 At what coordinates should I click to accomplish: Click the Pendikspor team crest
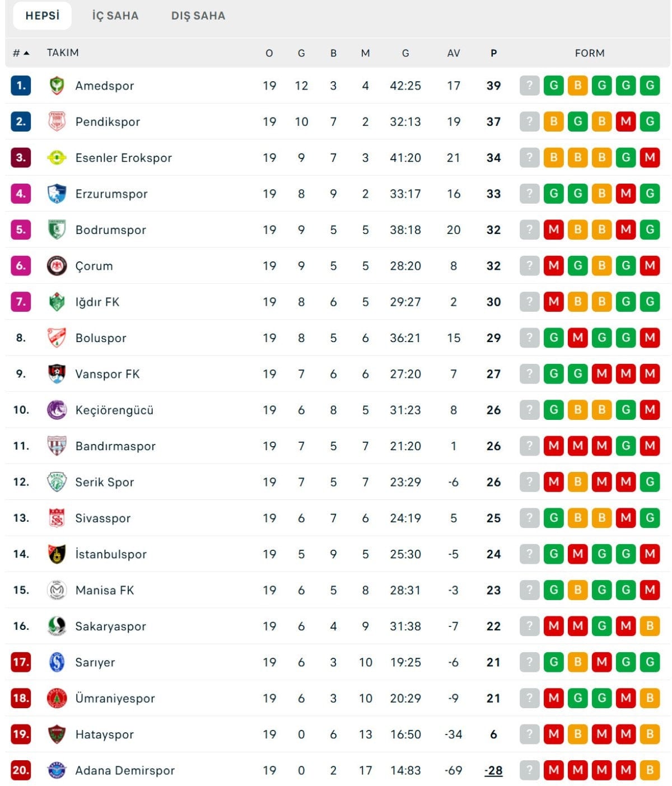[x=57, y=121]
